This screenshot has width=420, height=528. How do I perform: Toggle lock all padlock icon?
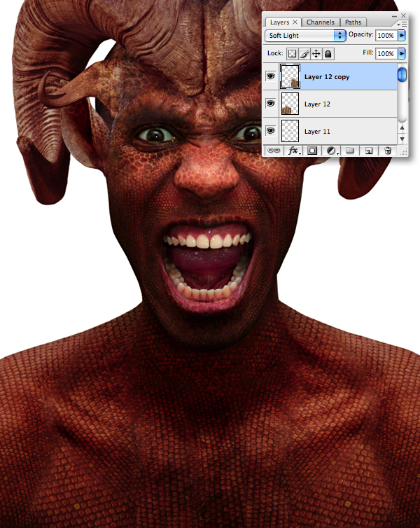[x=328, y=54]
